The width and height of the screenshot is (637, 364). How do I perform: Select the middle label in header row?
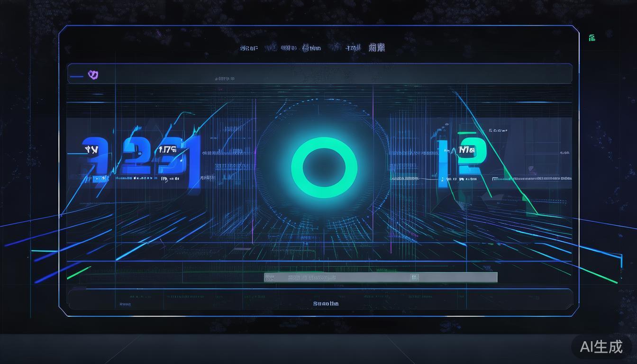point(311,48)
